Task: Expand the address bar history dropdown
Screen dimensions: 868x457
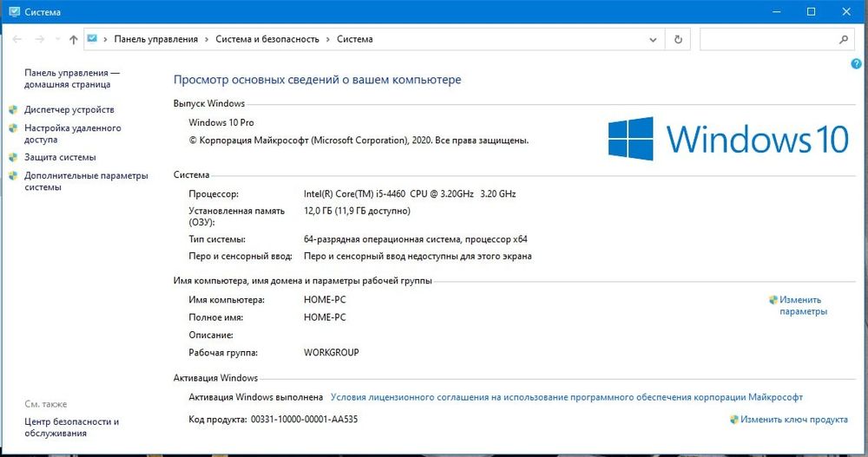Action: pyautogui.click(x=653, y=39)
